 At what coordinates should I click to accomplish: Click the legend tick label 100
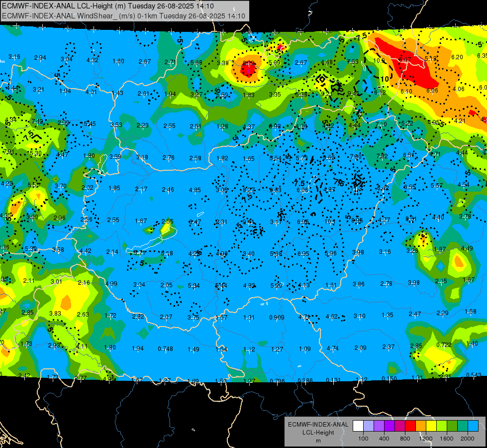coord(363,439)
